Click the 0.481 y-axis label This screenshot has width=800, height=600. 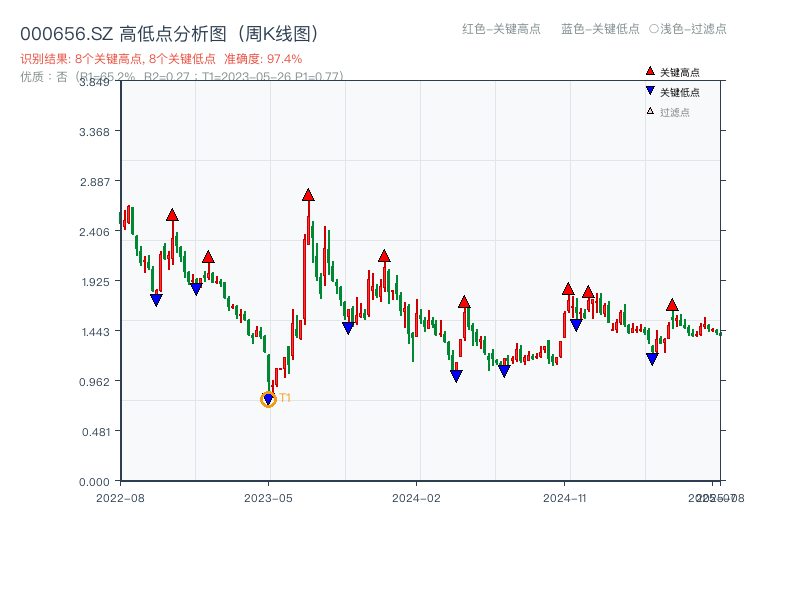[x=96, y=432]
